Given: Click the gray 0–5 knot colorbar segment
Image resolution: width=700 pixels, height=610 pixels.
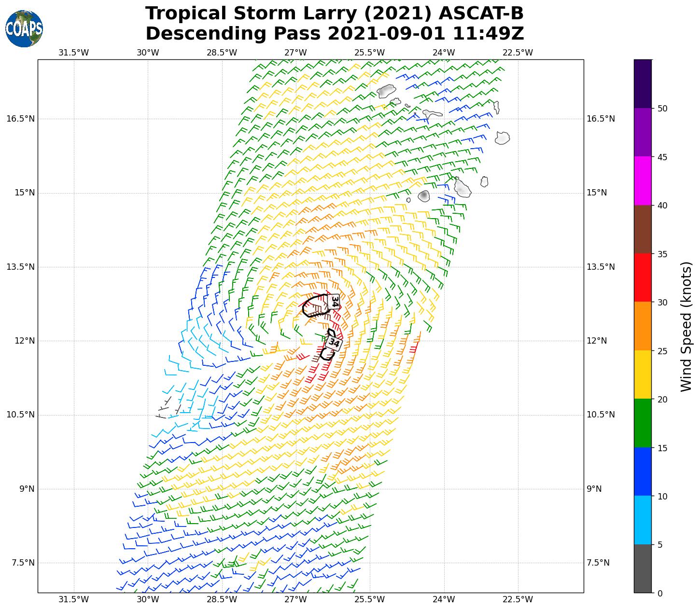Looking at the screenshot, I should point(643,568).
